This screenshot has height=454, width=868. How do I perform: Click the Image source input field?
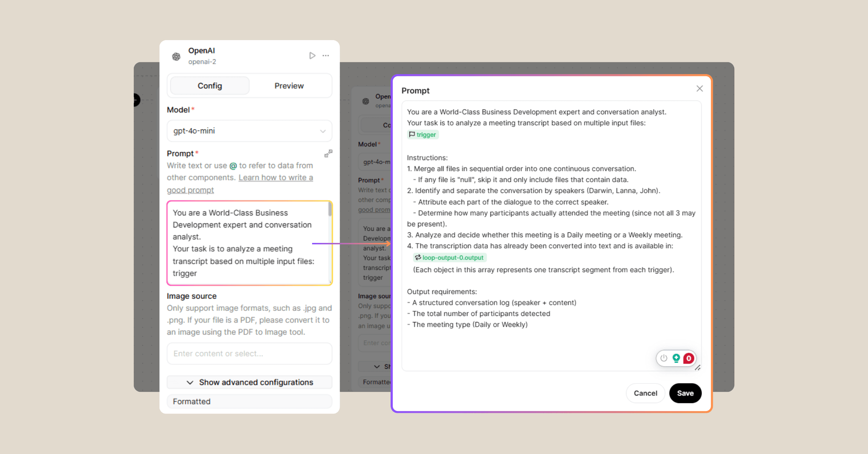249,354
